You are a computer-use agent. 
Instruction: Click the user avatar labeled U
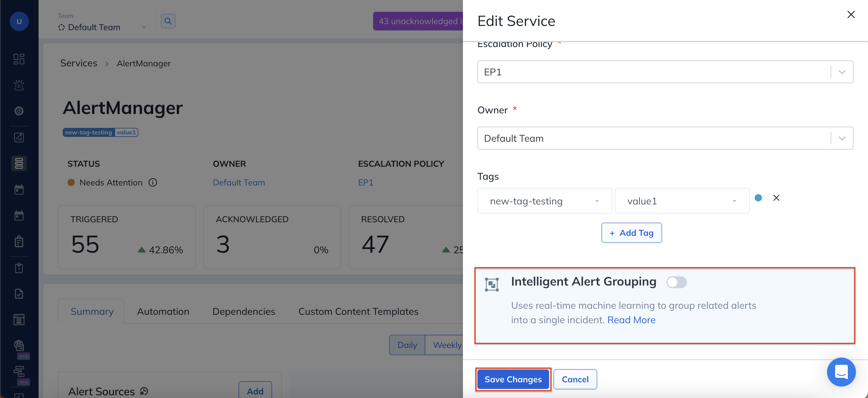click(19, 22)
